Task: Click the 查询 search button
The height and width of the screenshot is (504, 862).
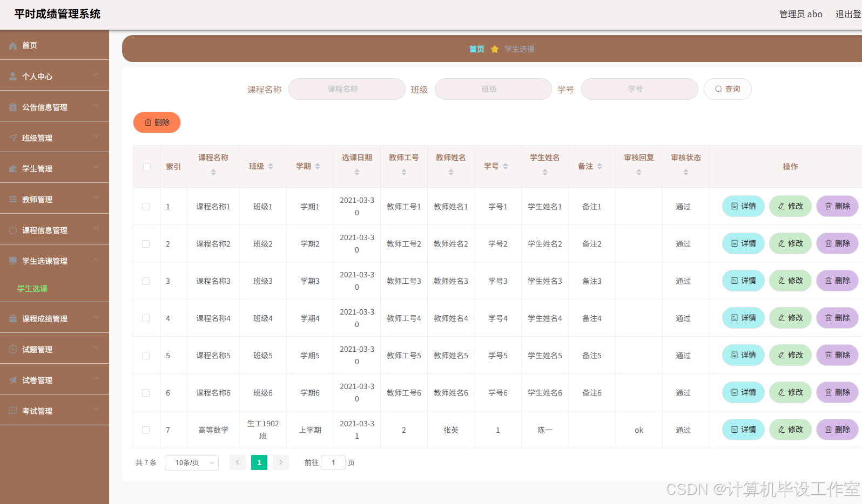Action: pyautogui.click(x=728, y=89)
